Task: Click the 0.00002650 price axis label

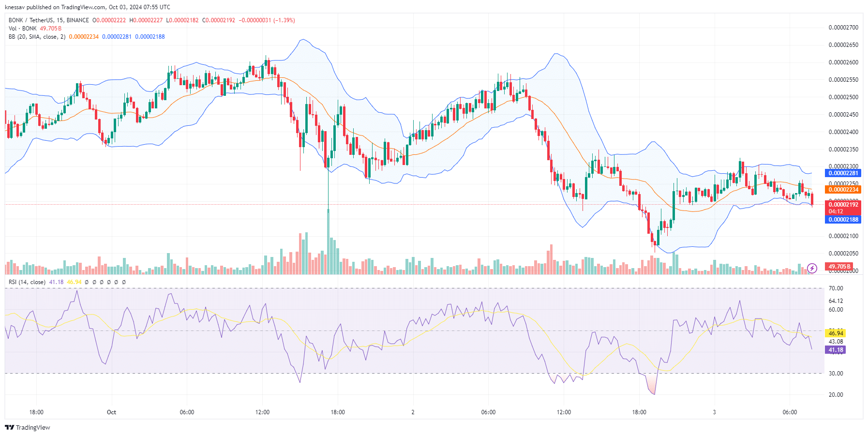Action: coord(843,45)
